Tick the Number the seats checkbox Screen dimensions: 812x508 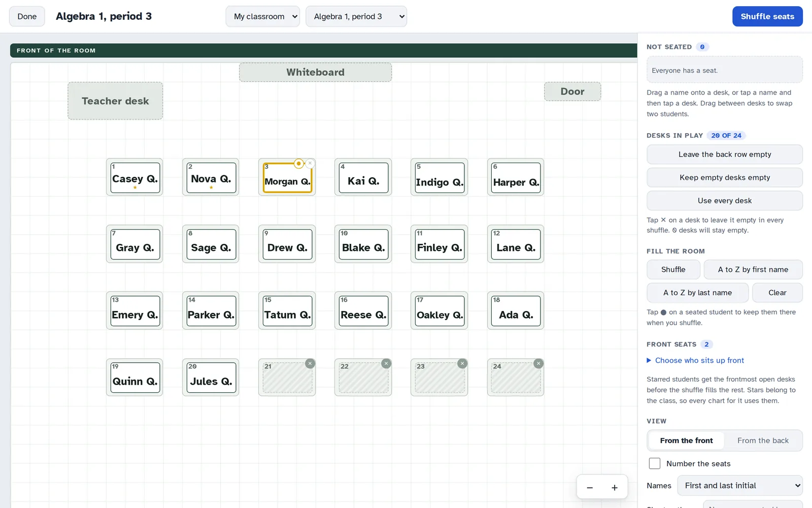[x=655, y=463]
